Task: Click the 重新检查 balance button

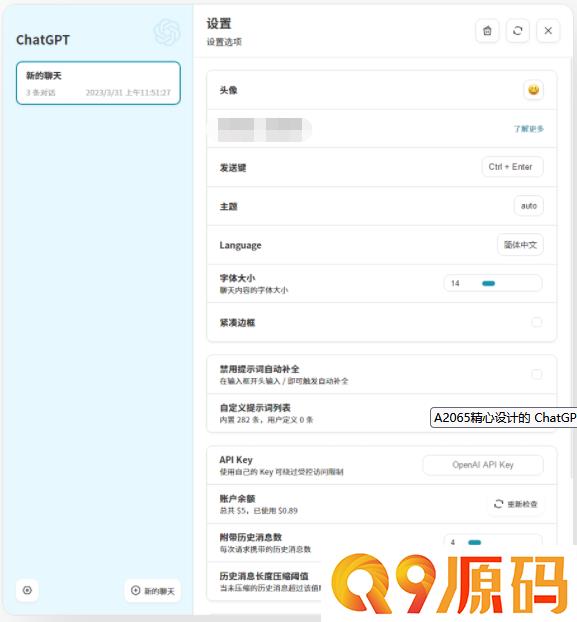Action: pos(515,504)
